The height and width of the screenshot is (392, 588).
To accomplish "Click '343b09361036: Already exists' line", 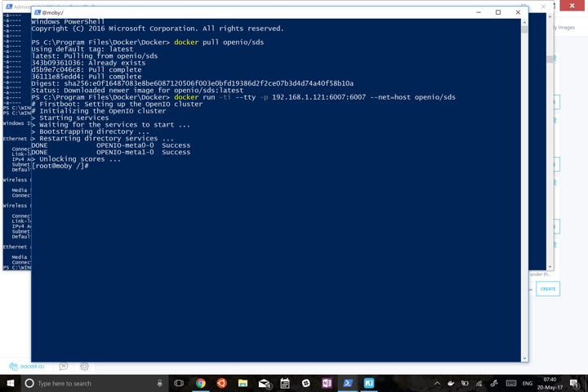I will pos(88,63).
